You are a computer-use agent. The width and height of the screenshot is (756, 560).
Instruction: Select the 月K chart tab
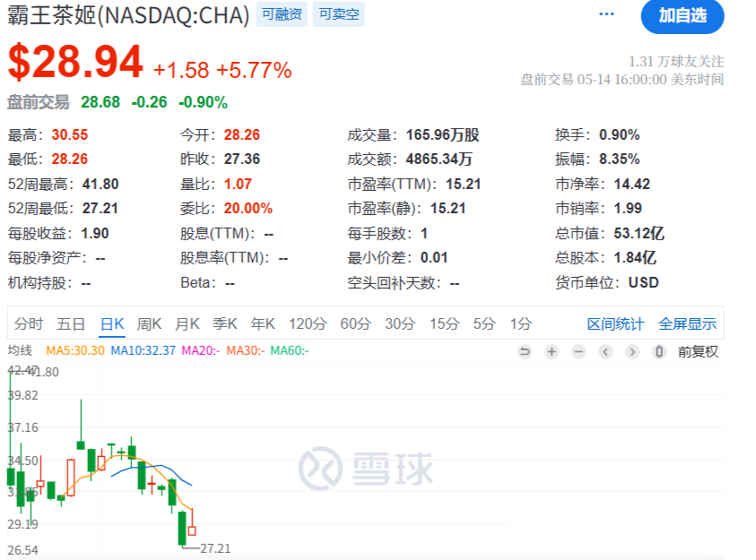coord(187,323)
